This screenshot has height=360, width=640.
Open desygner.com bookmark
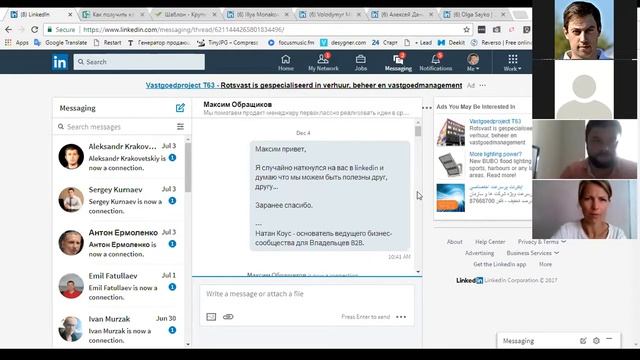343,42
